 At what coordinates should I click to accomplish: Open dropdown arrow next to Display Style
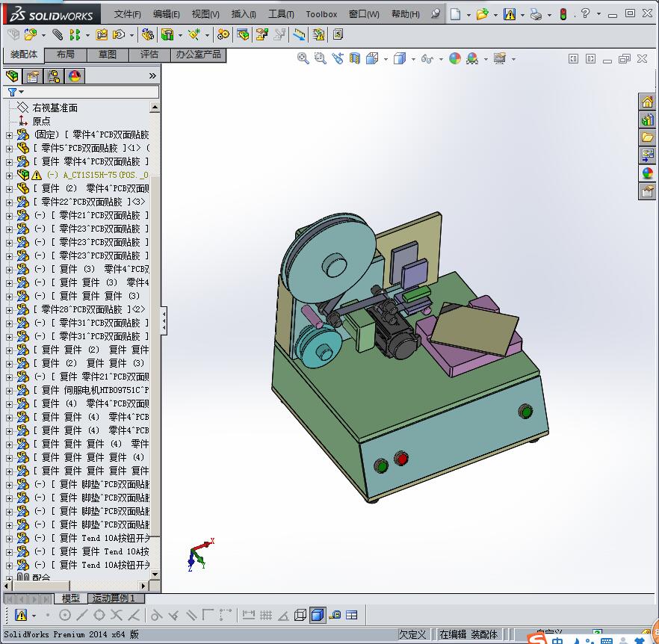point(413,59)
